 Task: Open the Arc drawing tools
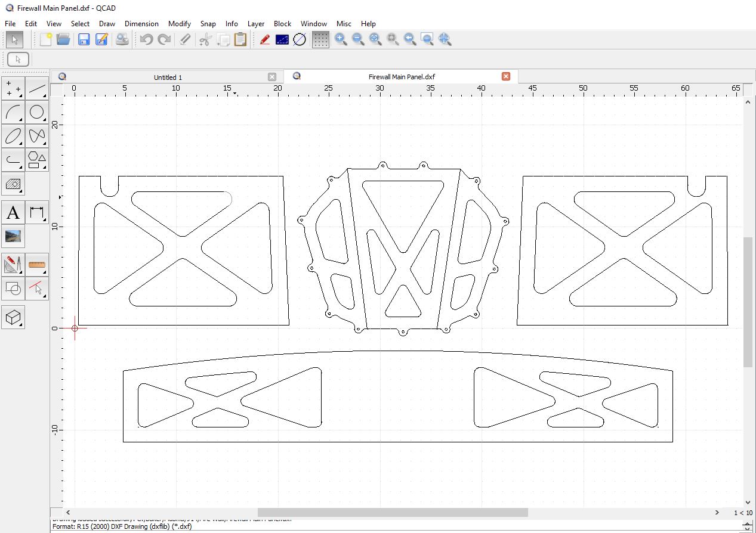pyautogui.click(x=13, y=112)
